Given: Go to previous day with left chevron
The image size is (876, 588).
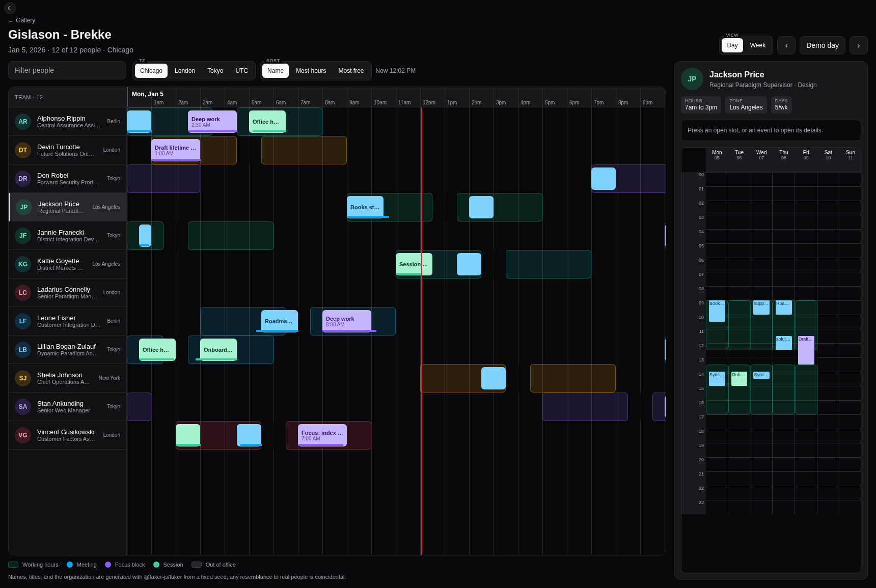Looking at the screenshot, I should [x=786, y=45].
